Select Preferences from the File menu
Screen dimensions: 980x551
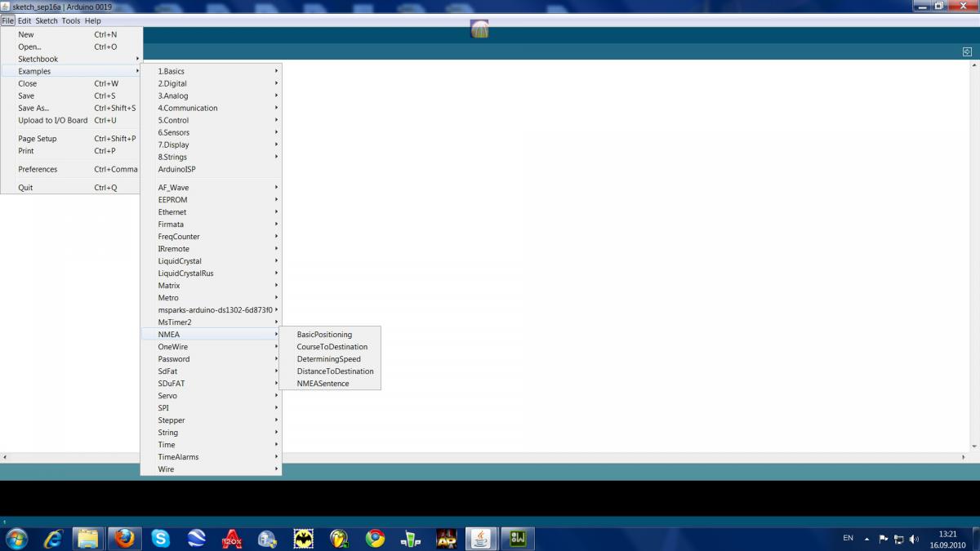38,169
